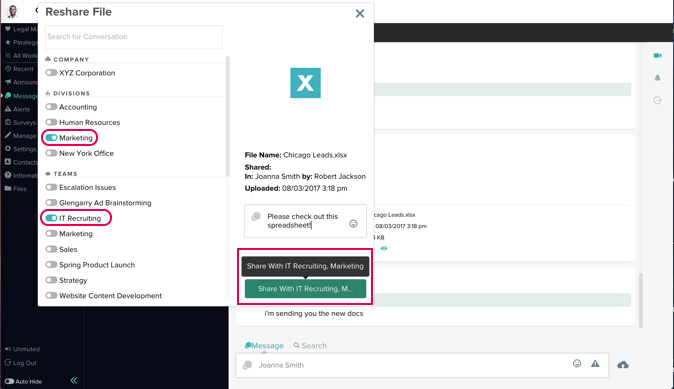This screenshot has height=389, width=674.
Task: Collapse the sidebar with the double chevron icon
Action: 74,380
